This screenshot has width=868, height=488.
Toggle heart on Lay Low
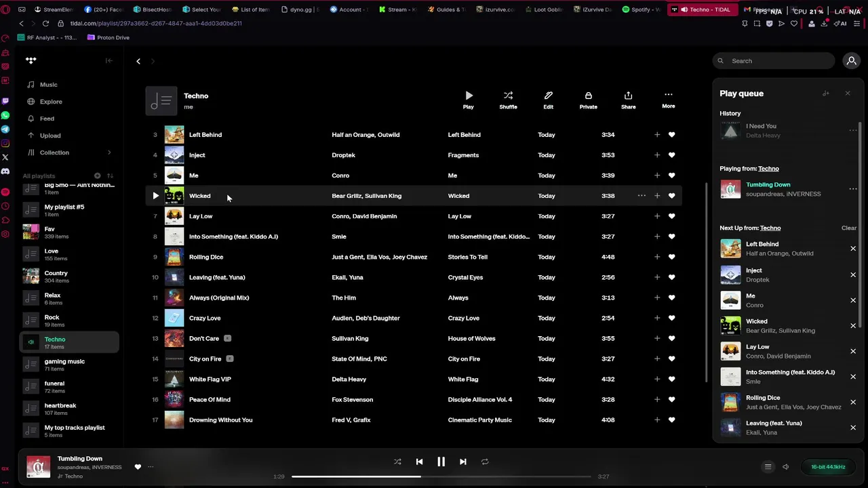pyautogui.click(x=671, y=216)
